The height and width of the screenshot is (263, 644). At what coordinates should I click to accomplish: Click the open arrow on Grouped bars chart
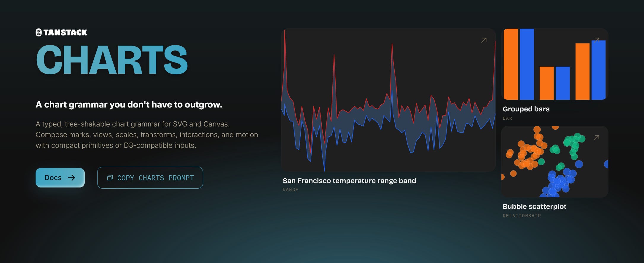coord(597,40)
